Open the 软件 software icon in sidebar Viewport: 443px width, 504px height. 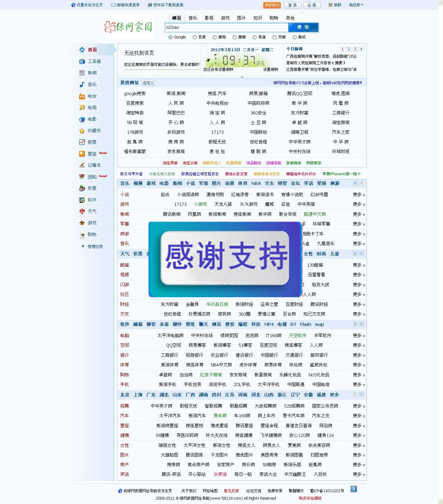[x=82, y=200]
